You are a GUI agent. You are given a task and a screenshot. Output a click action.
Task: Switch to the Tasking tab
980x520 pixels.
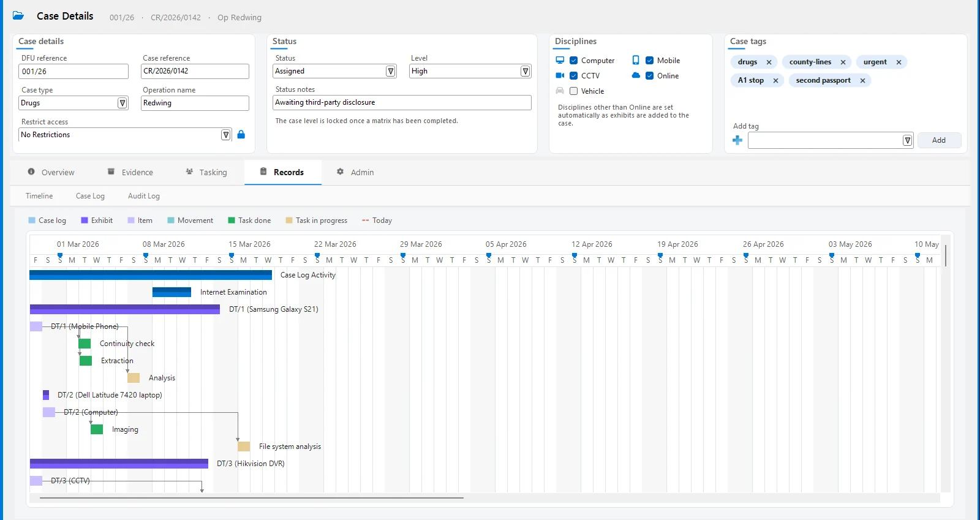coord(206,172)
